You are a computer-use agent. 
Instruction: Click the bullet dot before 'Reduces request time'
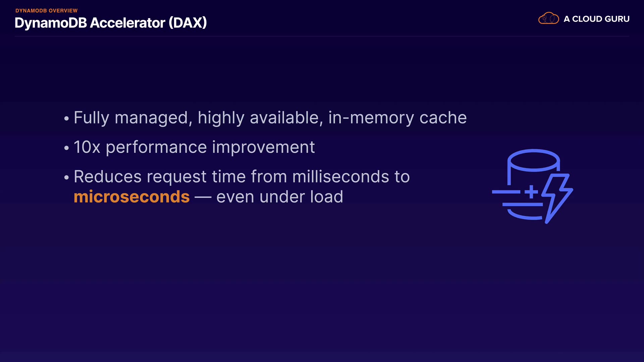66,177
